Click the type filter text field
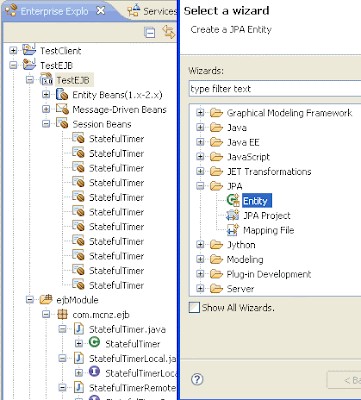 pyautogui.click(x=275, y=89)
